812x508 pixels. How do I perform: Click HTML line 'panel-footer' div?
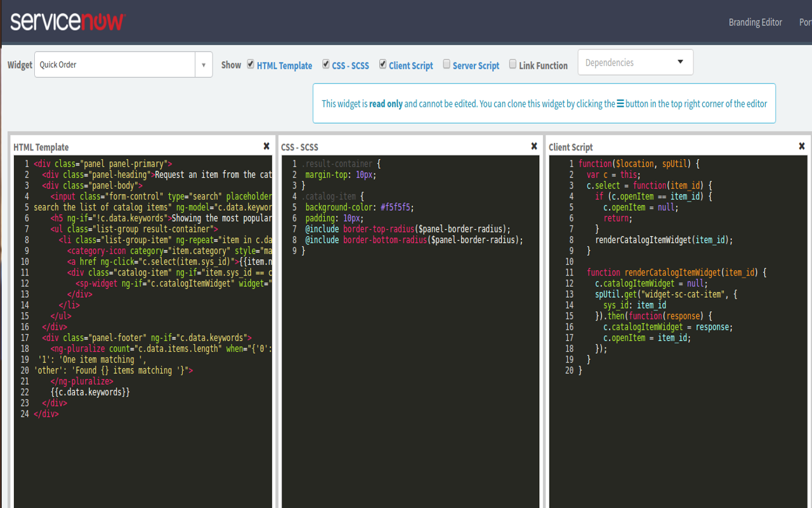[x=147, y=338]
